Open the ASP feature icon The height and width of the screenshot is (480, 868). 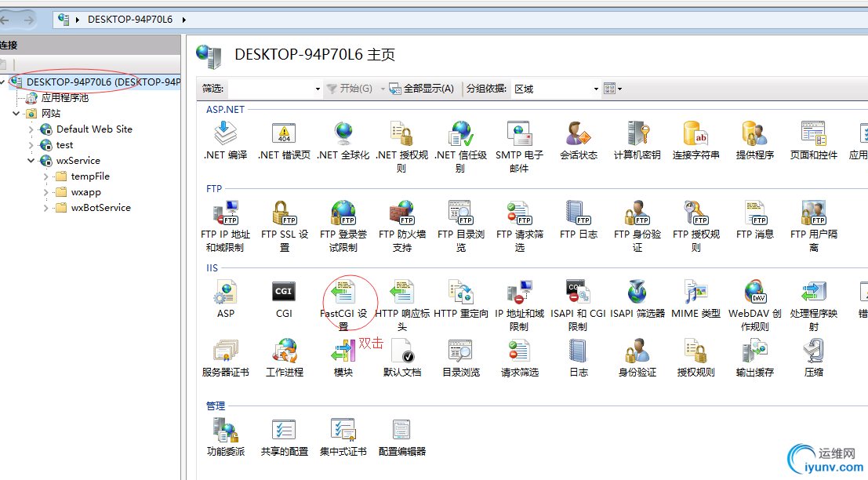pyautogui.click(x=225, y=292)
